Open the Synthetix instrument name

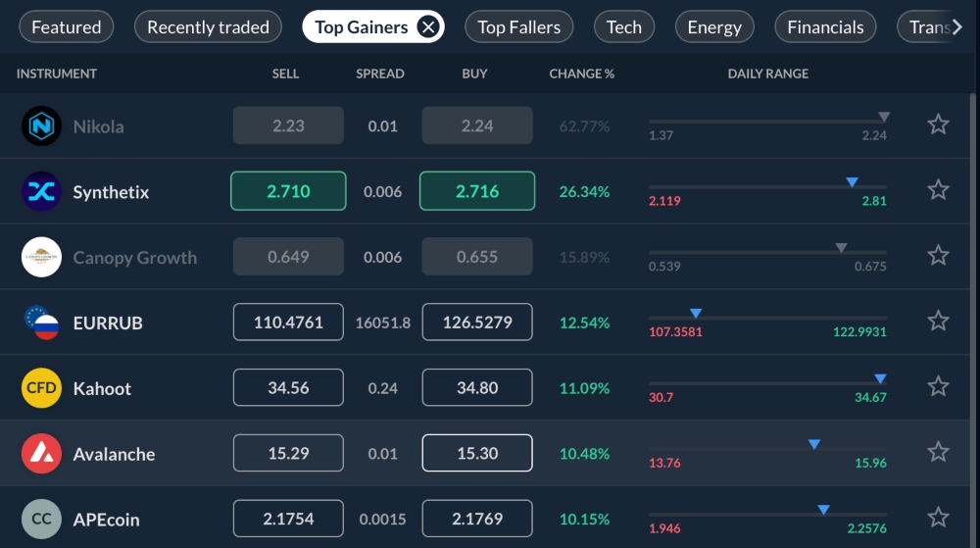pos(112,192)
